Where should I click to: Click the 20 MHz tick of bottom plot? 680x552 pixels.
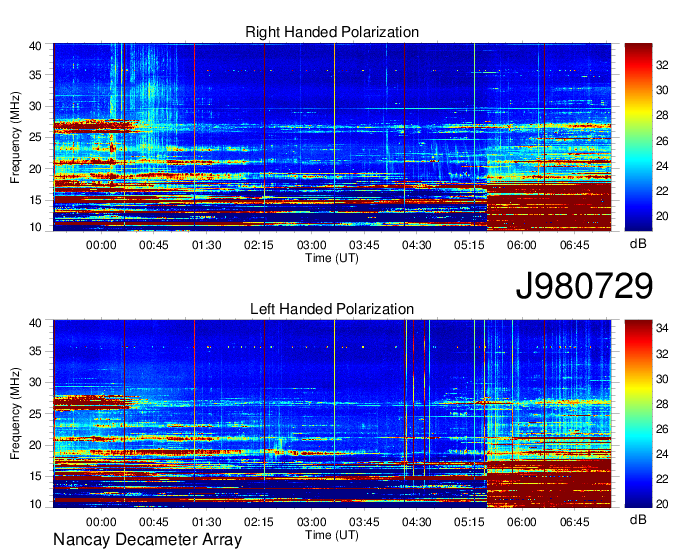tap(35, 445)
